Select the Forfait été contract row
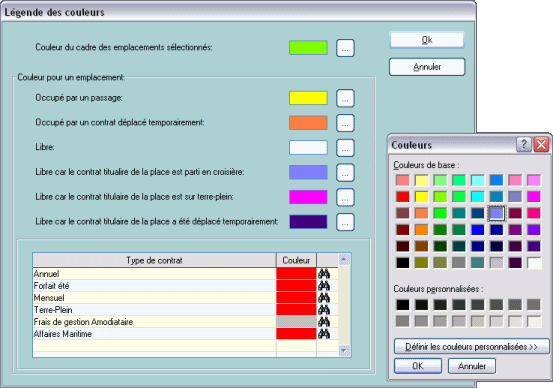Image resolution: width=553 pixels, height=388 pixels. click(x=186, y=286)
